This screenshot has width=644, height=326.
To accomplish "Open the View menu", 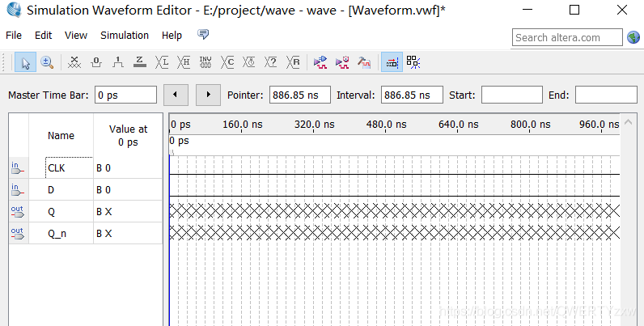I will (x=76, y=36).
